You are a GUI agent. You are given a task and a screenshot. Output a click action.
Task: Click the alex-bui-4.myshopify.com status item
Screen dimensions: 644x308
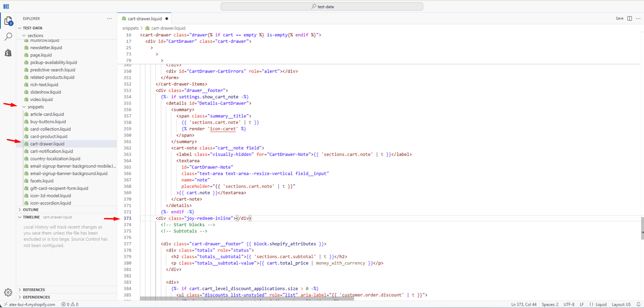click(29, 304)
